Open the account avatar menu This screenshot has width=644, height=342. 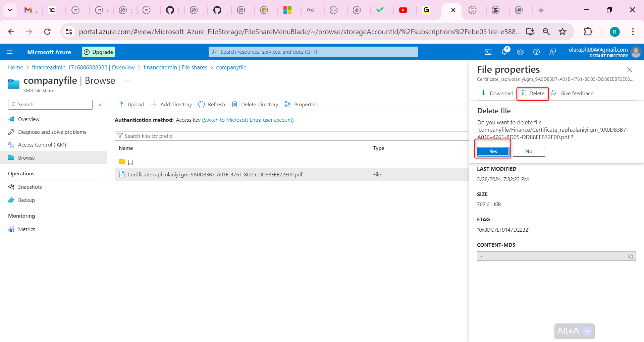[x=636, y=52]
